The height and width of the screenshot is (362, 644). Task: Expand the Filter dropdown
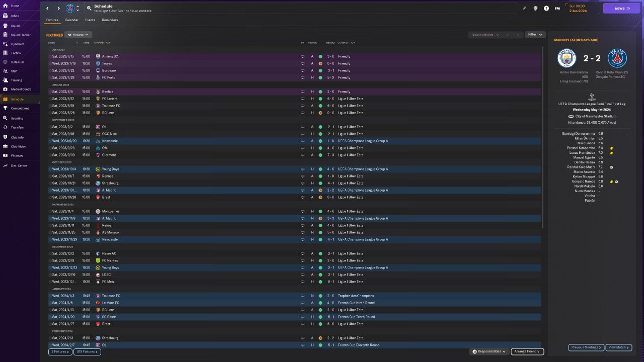pos(535,35)
